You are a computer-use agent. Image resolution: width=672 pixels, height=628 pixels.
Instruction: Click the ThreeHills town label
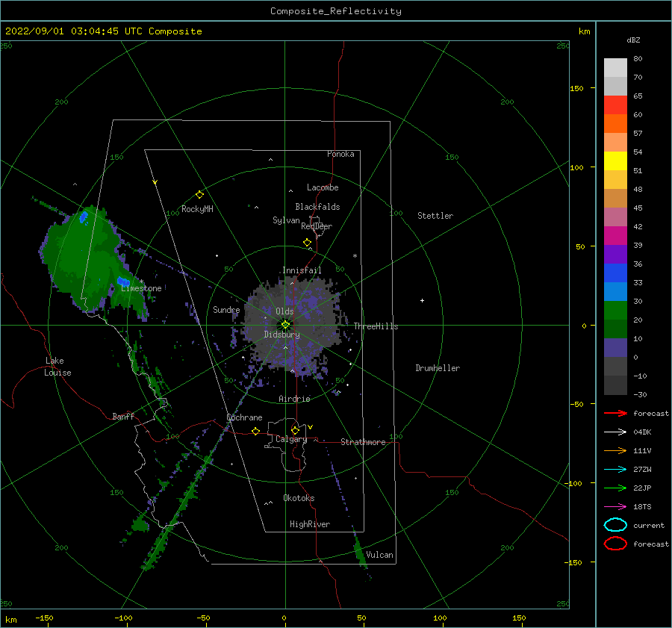[376, 326]
